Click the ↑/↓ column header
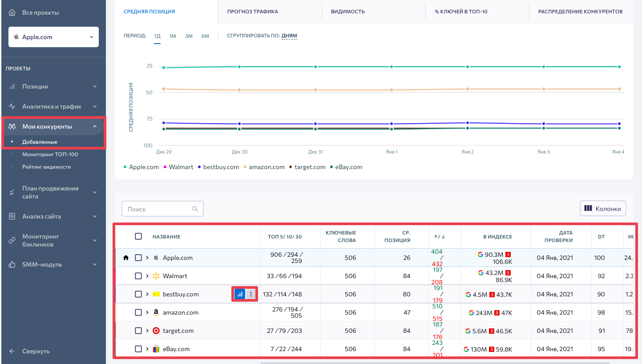Viewport: 642px width, 364px height. tap(440, 237)
